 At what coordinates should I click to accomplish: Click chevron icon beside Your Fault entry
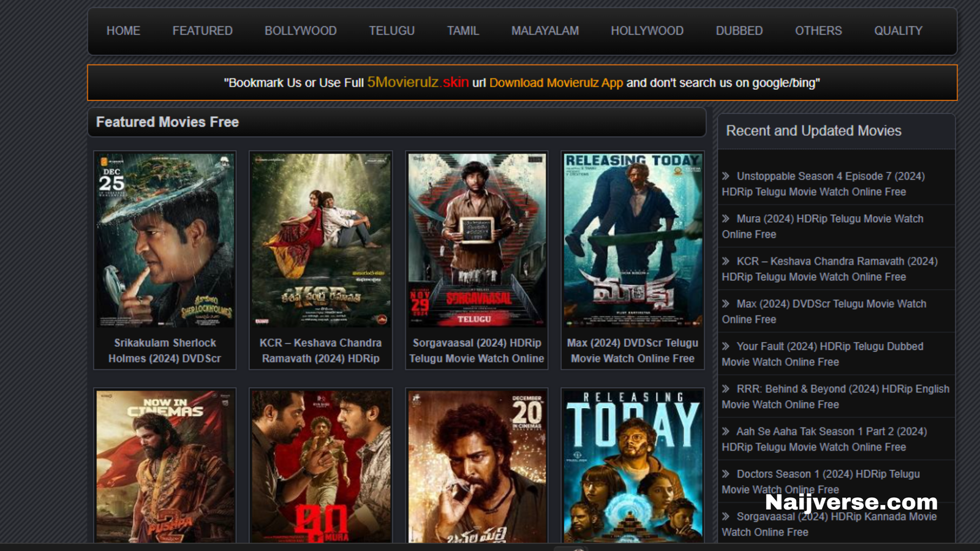click(726, 346)
